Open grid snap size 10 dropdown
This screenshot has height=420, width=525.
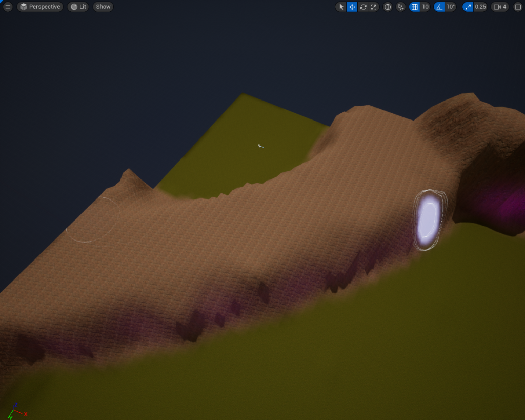click(x=425, y=7)
